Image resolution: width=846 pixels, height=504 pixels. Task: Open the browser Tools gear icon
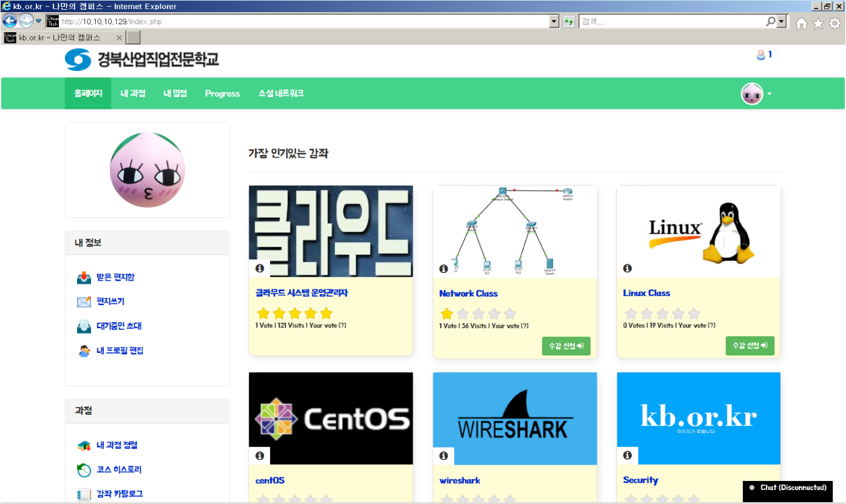(835, 23)
